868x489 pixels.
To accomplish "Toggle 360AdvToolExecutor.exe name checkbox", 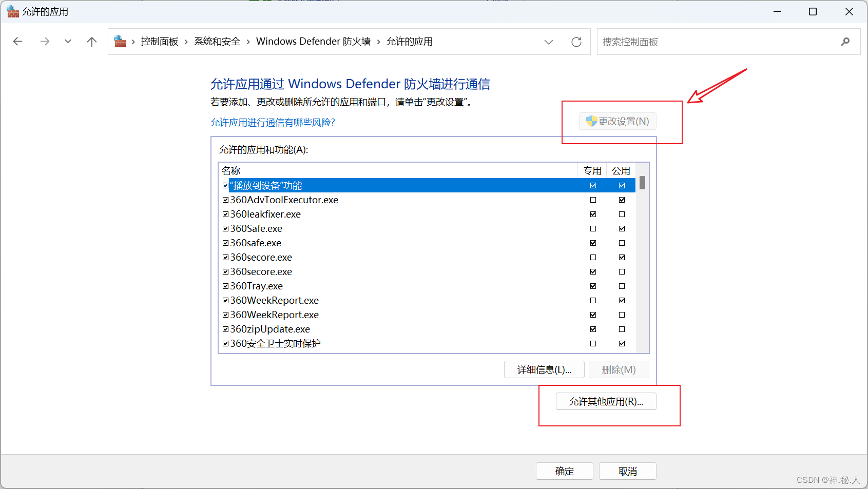I will (x=225, y=200).
